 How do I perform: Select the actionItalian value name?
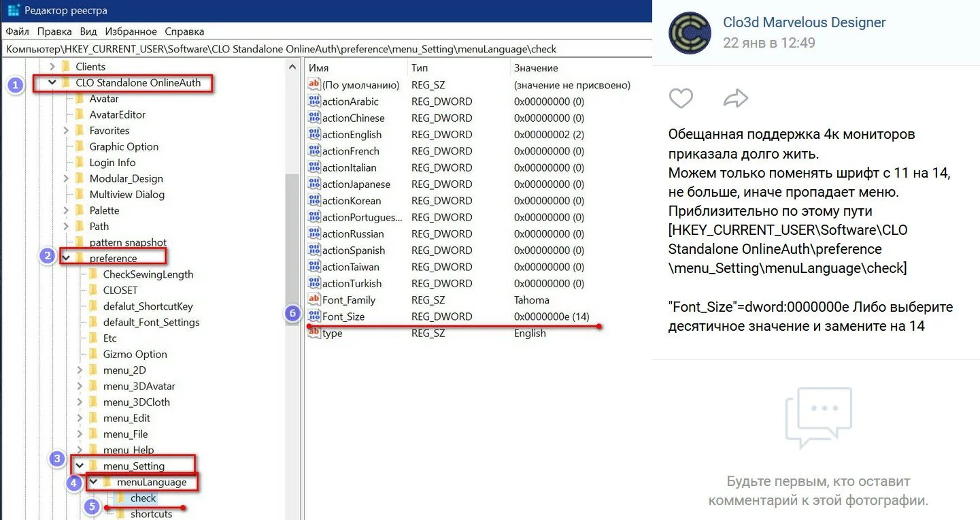[x=350, y=167]
